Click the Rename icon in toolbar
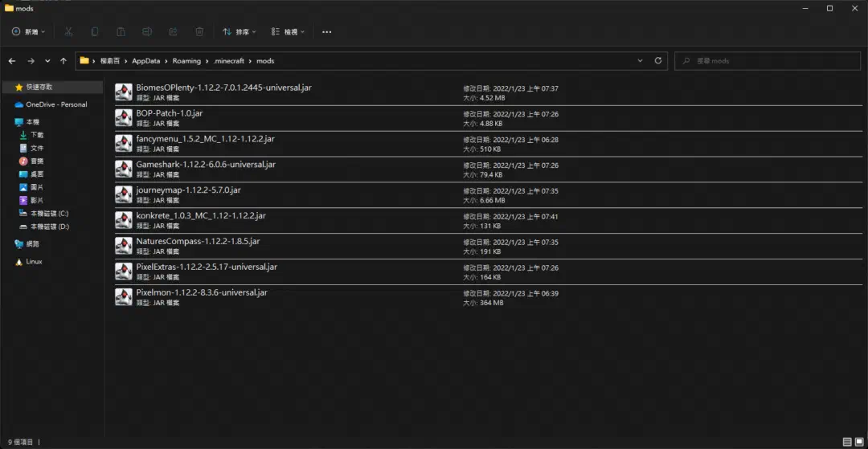 pos(147,32)
